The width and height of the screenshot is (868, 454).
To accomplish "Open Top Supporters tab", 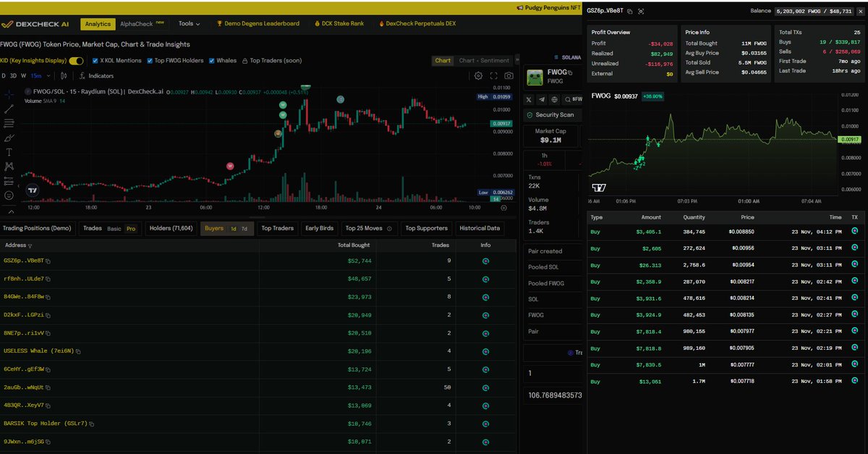I will point(426,229).
